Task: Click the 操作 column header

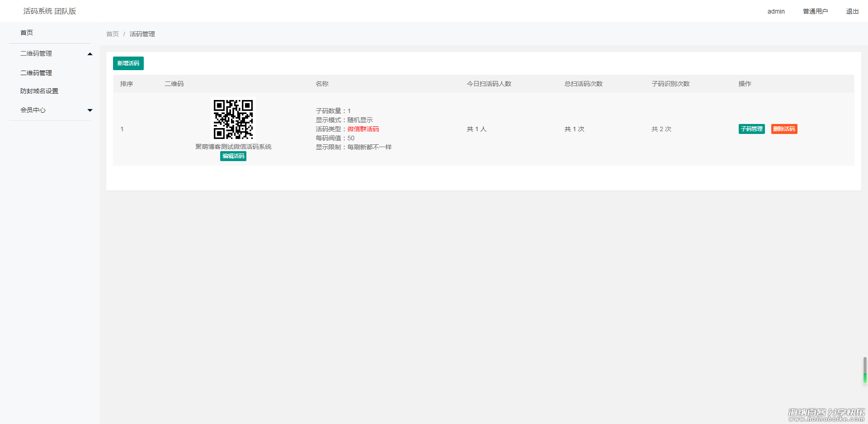Action: (x=745, y=84)
